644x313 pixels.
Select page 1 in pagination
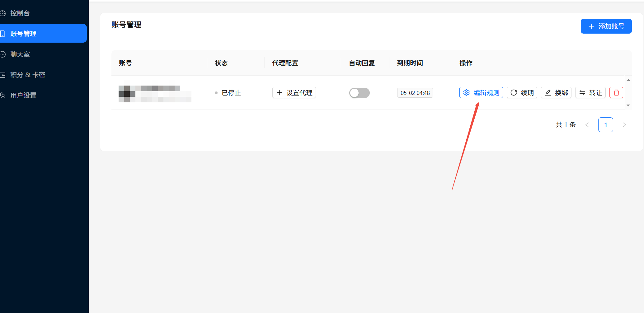click(605, 125)
